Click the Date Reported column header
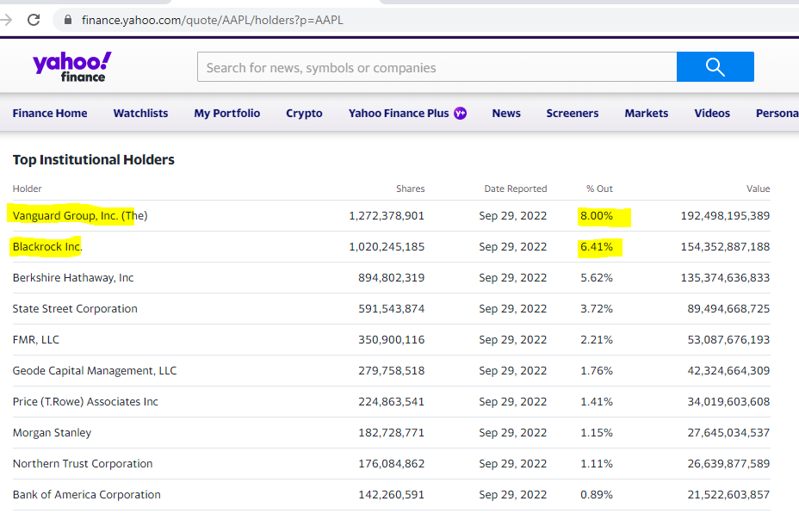 click(515, 189)
